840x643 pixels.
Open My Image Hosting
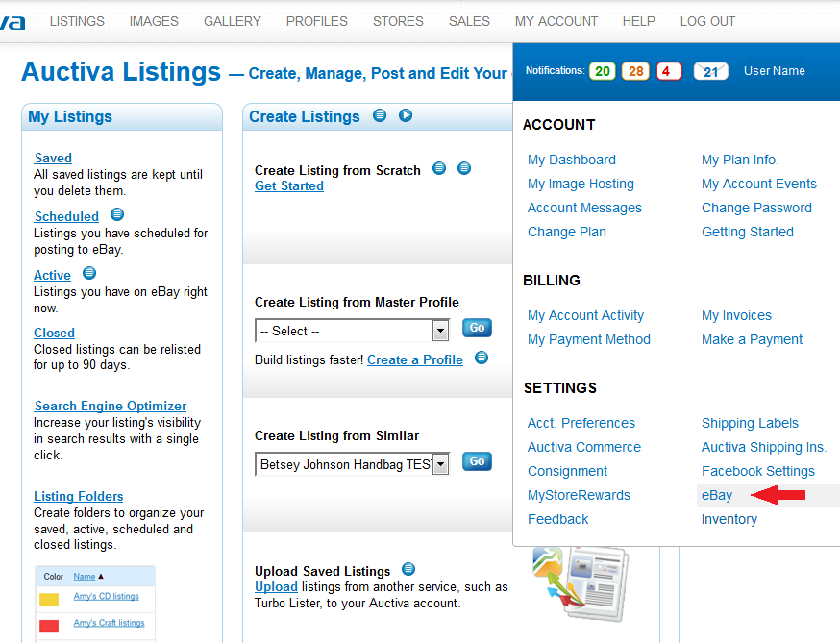[581, 184]
